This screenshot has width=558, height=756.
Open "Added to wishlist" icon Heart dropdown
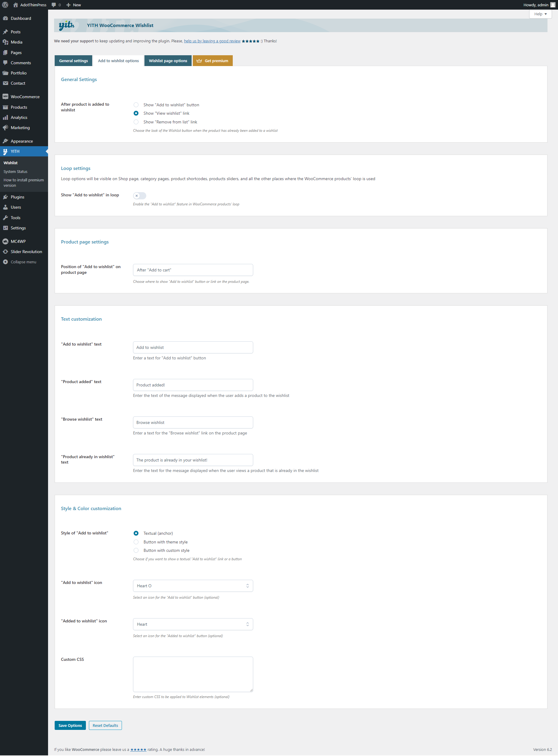(193, 624)
